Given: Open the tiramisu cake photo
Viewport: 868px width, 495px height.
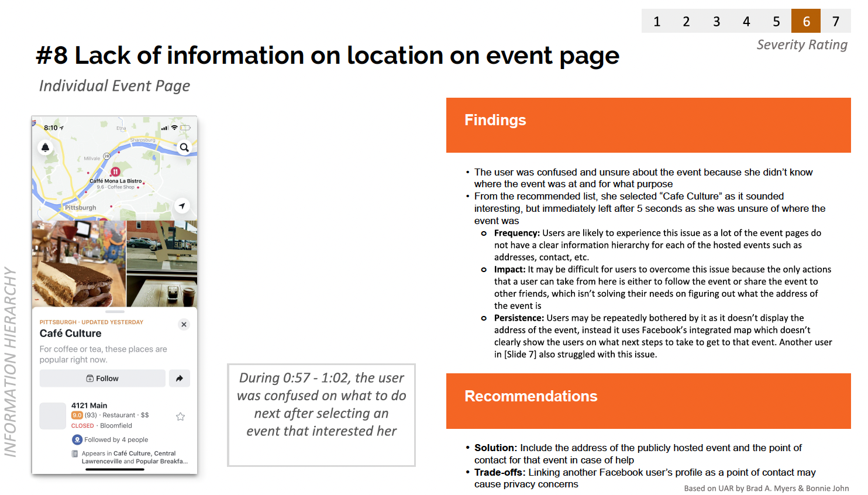Looking at the screenshot, I should (x=79, y=264).
